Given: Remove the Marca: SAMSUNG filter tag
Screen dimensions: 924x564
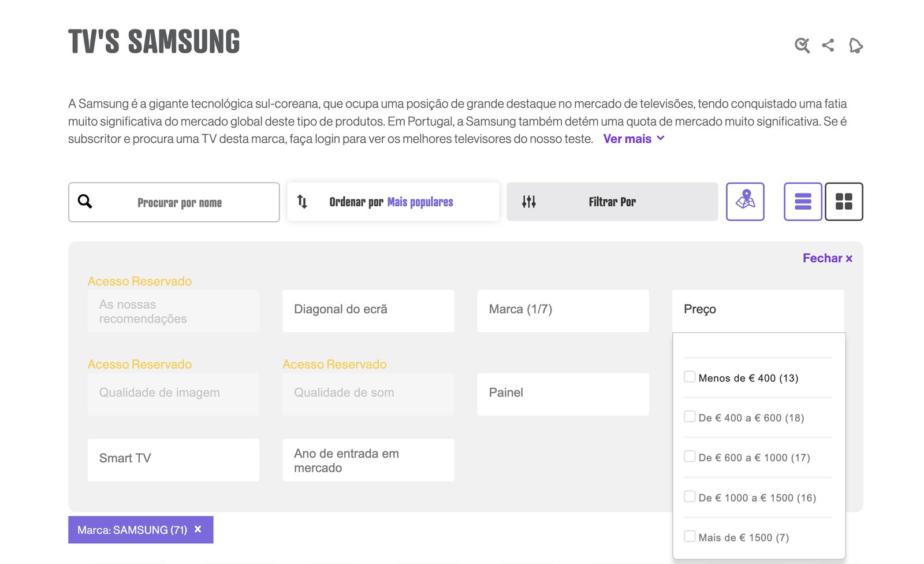Looking at the screenshot, I should click(x=198, y=529).
